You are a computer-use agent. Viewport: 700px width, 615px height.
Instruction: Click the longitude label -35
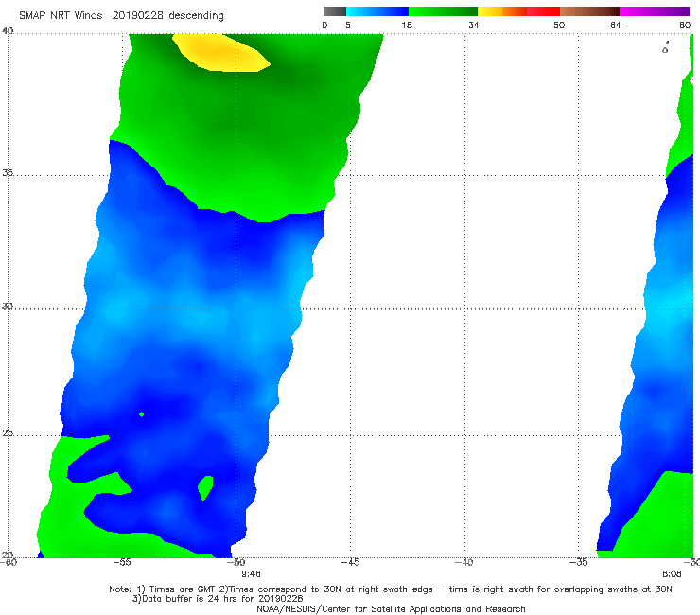pos(579,562)
